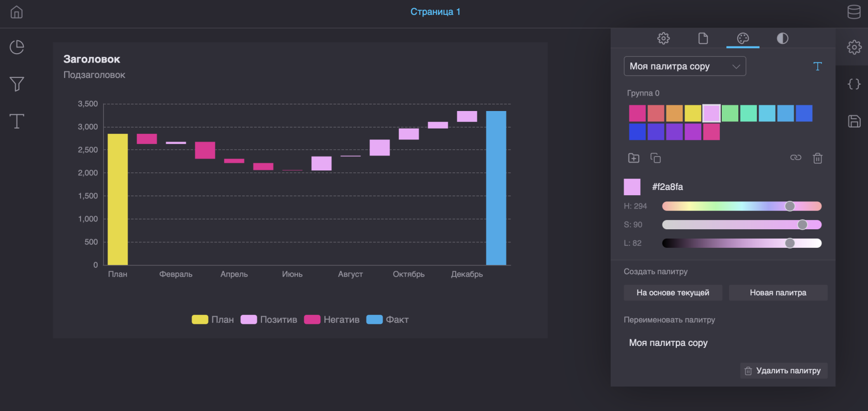Viewport: 868px width, 411px height.
Task: Open the right sidebar settings gear
Action: tap(854, 47)
